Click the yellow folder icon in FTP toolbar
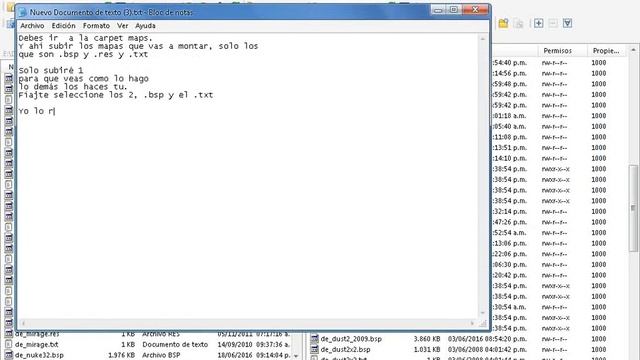 pos(503,23)
